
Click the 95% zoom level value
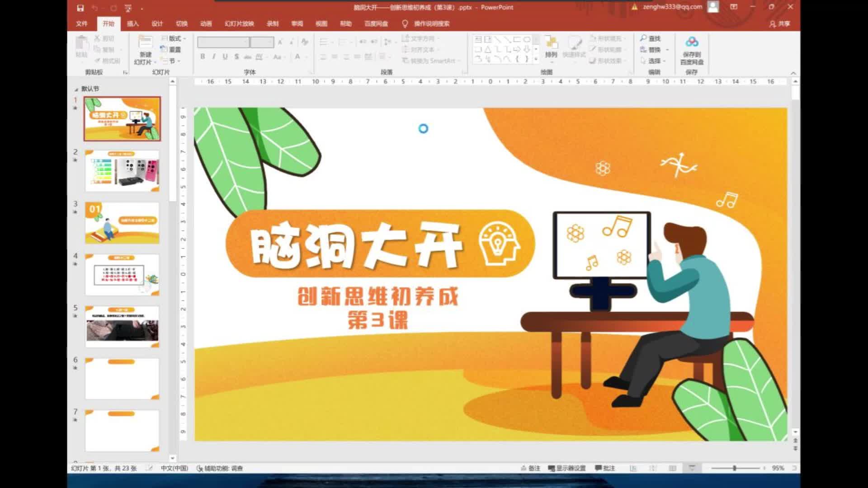(x=778, y=468)
